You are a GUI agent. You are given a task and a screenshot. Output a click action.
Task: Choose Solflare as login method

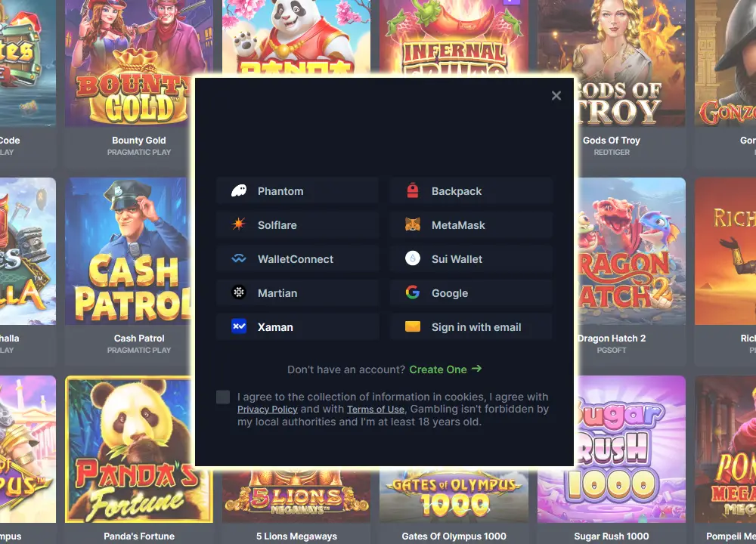click(x=297, y=224)
